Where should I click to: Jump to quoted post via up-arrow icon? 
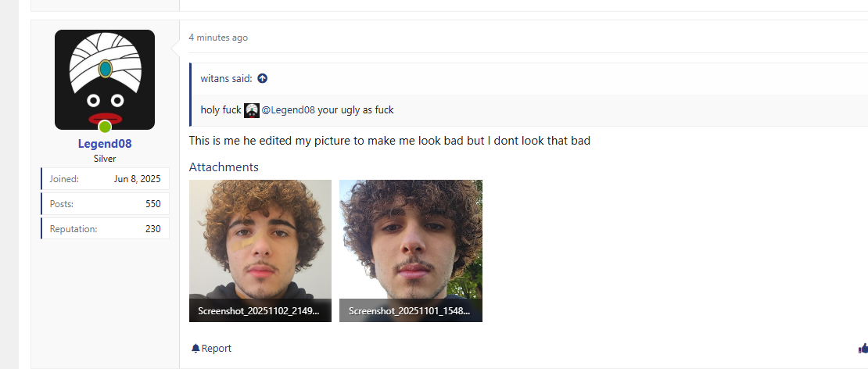pos(263,78)
